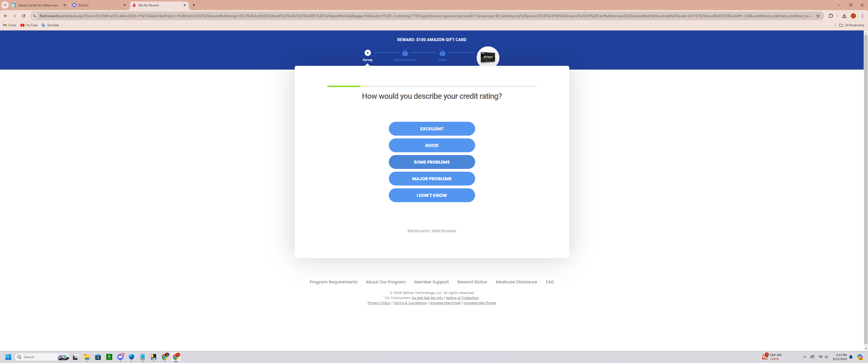Expand the tab search dropdown arrow

5,5
